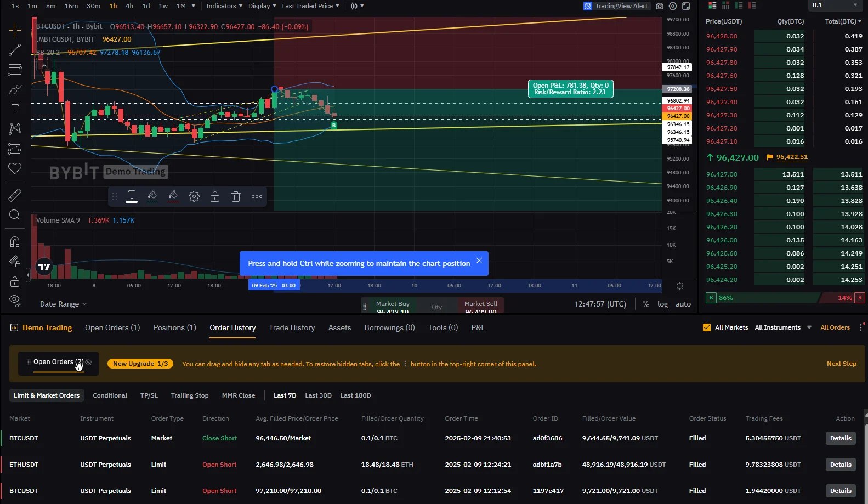The image size is (868, 504).
Task: Open the Positions (1) tab
Action: [175, 327]
